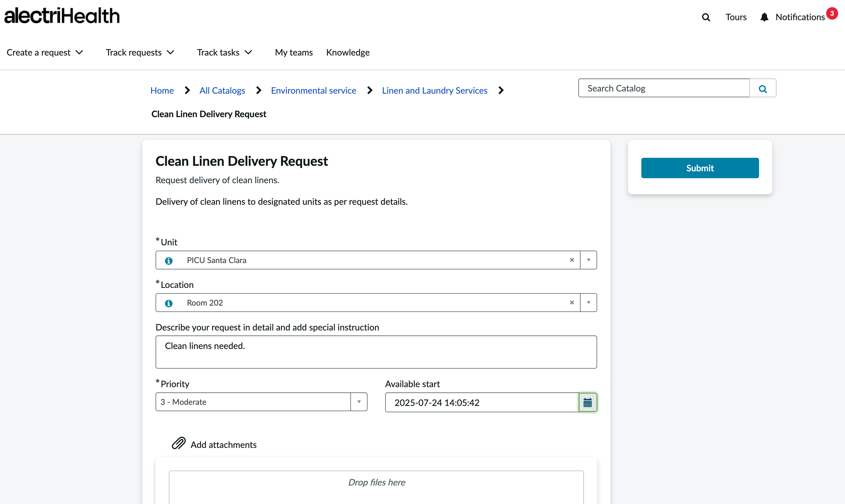This screenshot has height=504, width=845.
Task: Click the request description text area
Action: (x=376, y=352)
